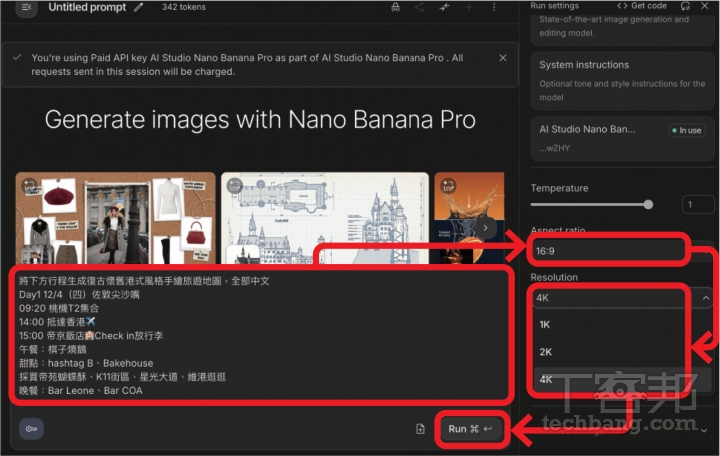Open the more options vertical dots menu
720x456 pixels.
494,7
